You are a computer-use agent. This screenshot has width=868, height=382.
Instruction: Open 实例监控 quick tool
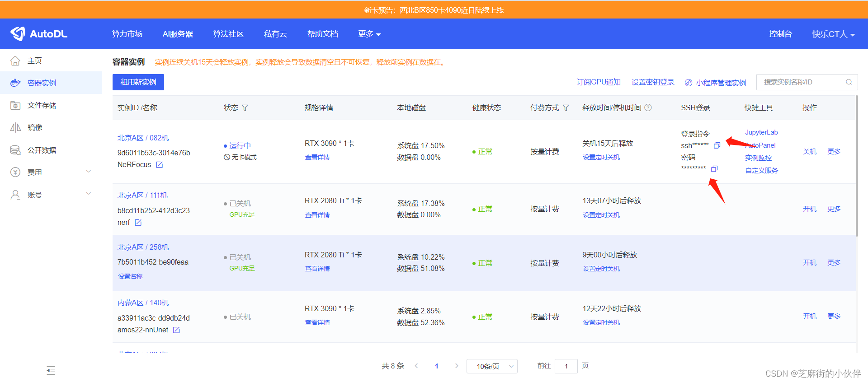(x=758, y=158)
